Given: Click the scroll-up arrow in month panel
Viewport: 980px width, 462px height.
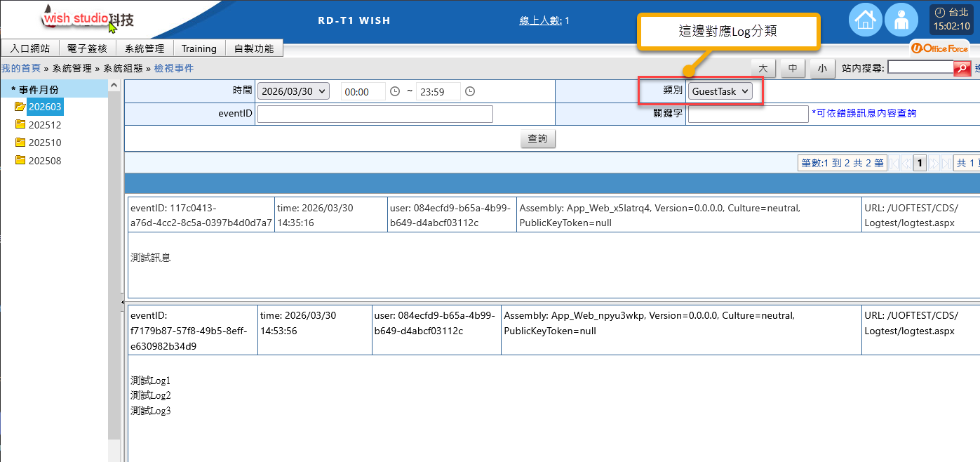Looking at the screenshot, I should coord(114,85).
